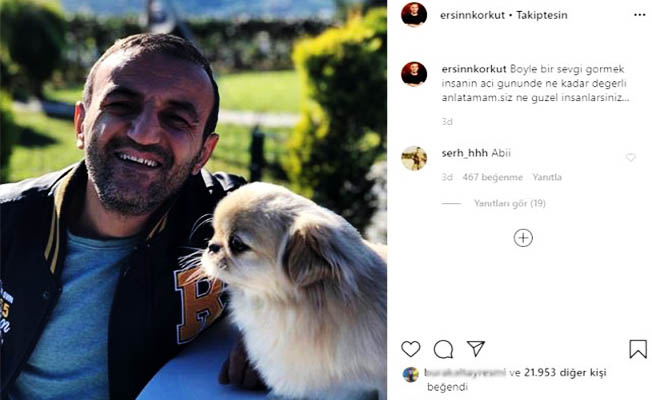
Task: Reply to the comment via Yanıtla
Action: 547,177
